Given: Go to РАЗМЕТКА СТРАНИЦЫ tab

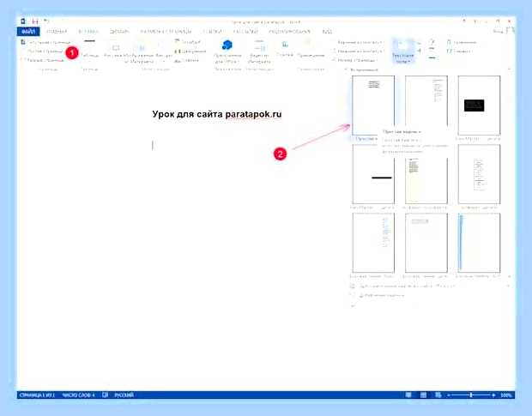Looking at the screenshot, I should (166, 32).
